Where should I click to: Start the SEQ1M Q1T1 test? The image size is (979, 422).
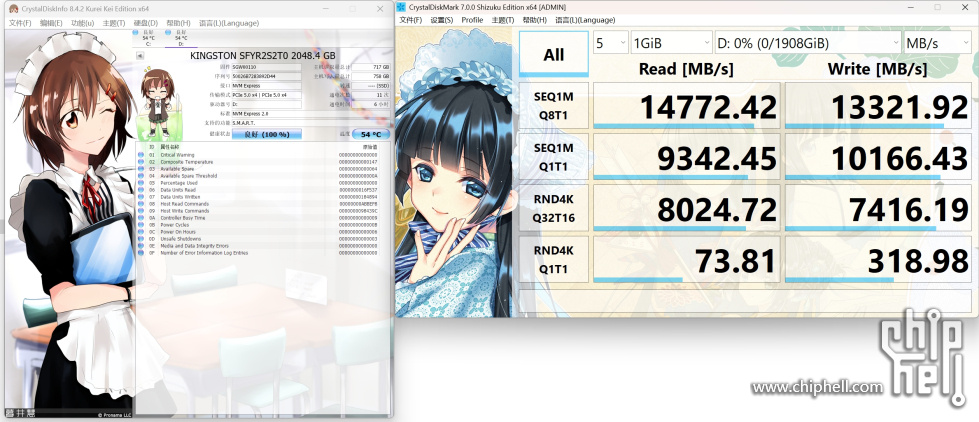tap(554, 156)
